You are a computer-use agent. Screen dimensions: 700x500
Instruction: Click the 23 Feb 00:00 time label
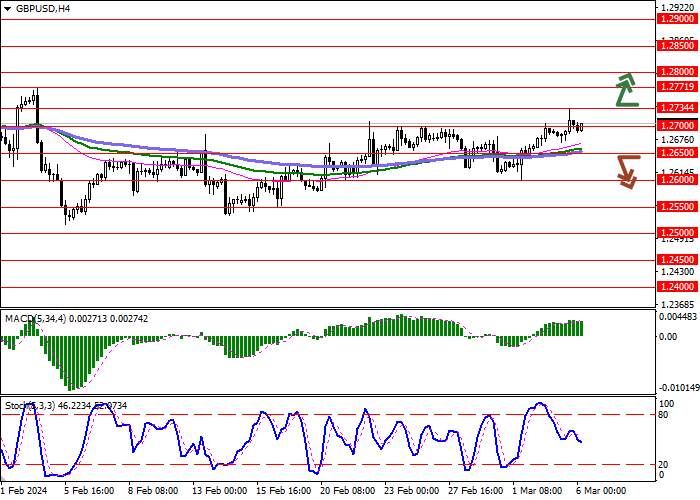[412, 491]
